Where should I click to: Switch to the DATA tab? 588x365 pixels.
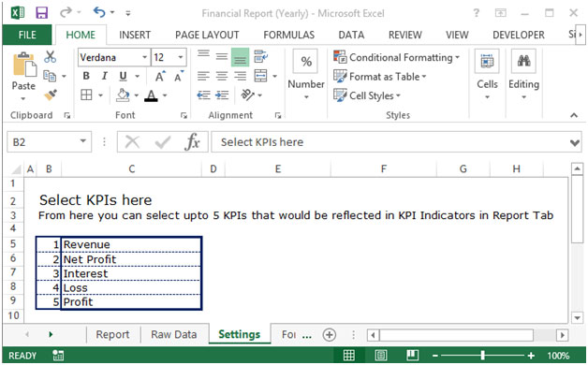click(x=351, y=36)
